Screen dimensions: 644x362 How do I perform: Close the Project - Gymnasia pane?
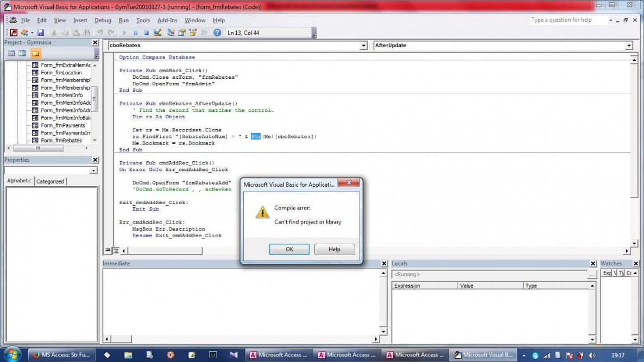(95, 42)
